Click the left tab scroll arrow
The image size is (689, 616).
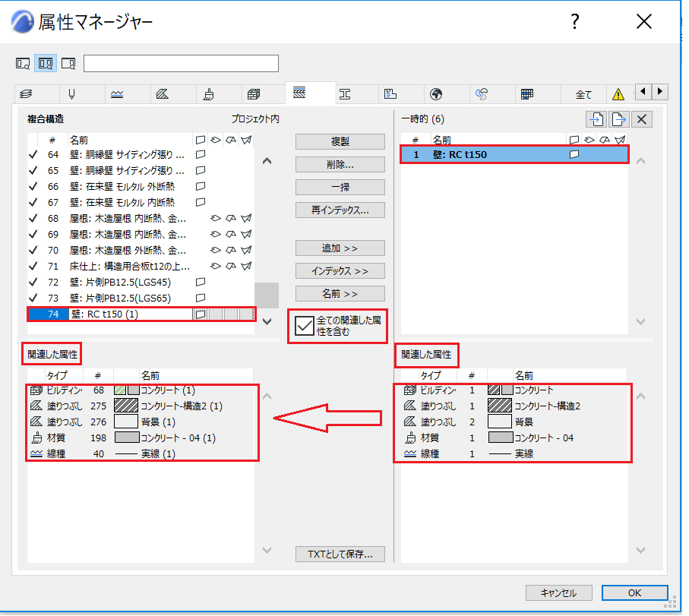click(643, 91)
